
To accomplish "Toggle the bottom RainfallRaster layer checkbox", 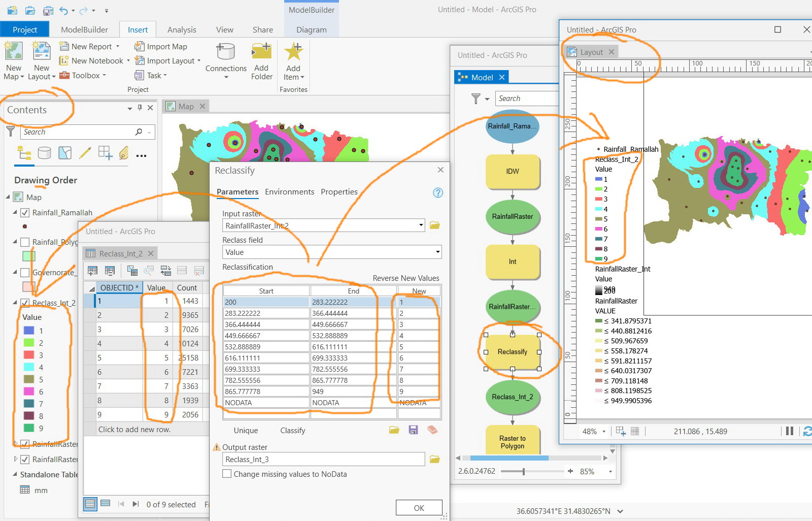I will tap(25, 460).
